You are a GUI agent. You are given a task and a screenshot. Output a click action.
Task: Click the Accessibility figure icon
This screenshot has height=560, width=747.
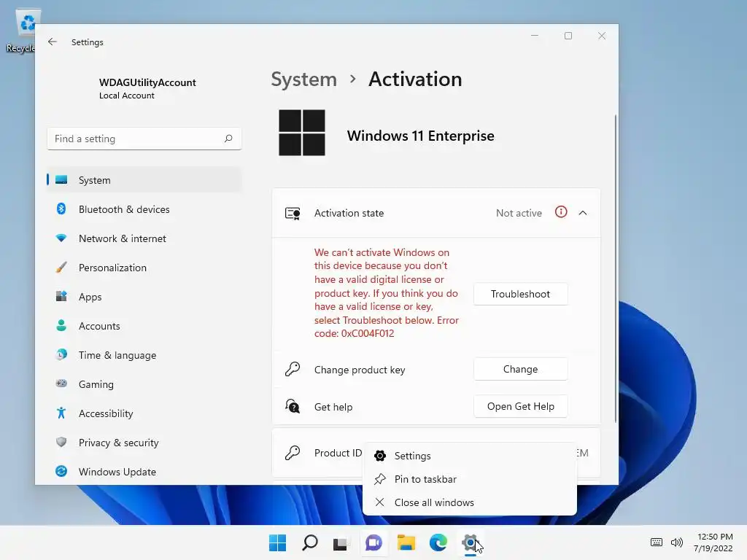click(61, 413)
